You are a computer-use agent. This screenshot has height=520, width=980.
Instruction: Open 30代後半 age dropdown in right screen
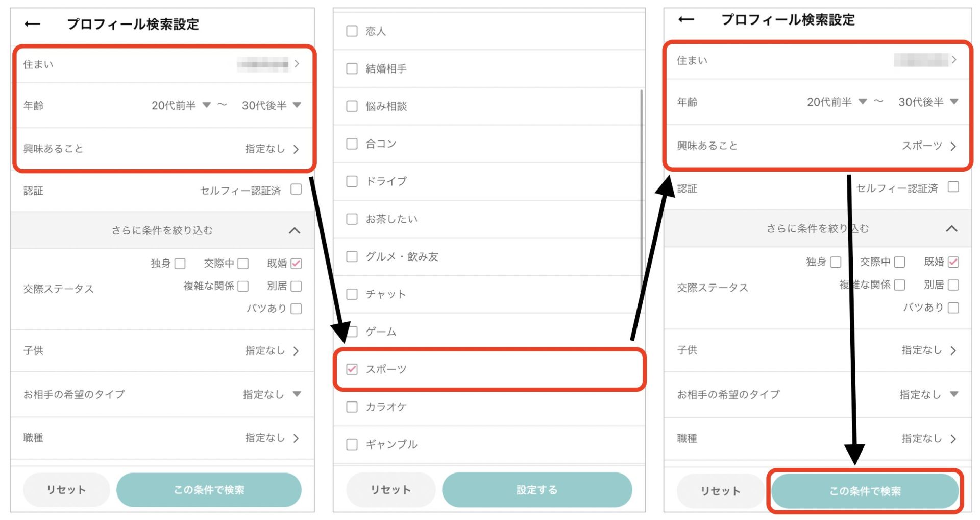[927, 102]
